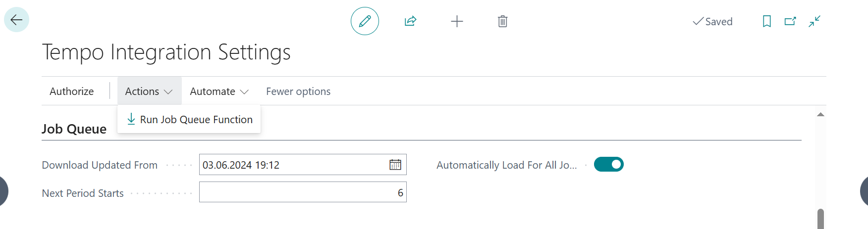Click the collapse page arrows icon
The height and width of the screenshot is (229, 868).
click(x=814, y=21)
